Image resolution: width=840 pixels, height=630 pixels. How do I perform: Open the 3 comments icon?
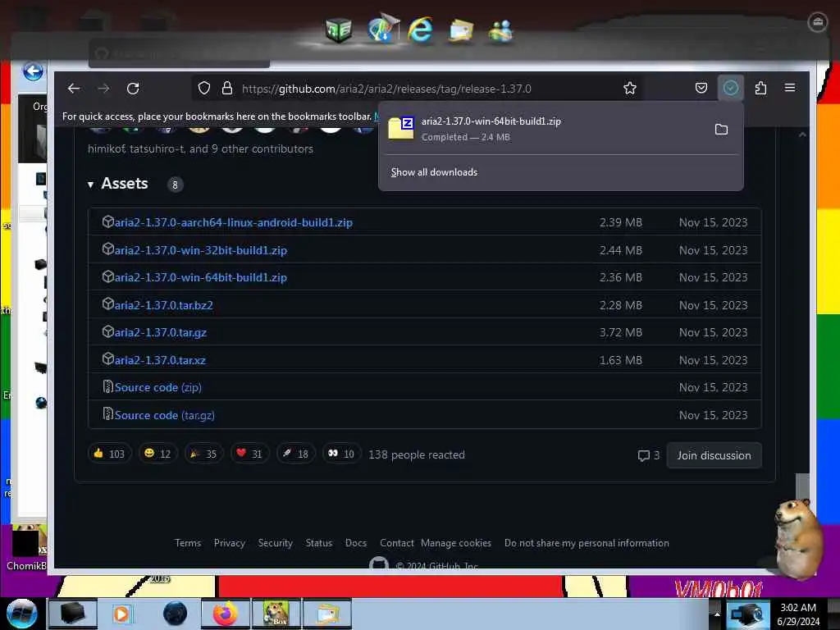pyautogui.click(x=649, y=455)
